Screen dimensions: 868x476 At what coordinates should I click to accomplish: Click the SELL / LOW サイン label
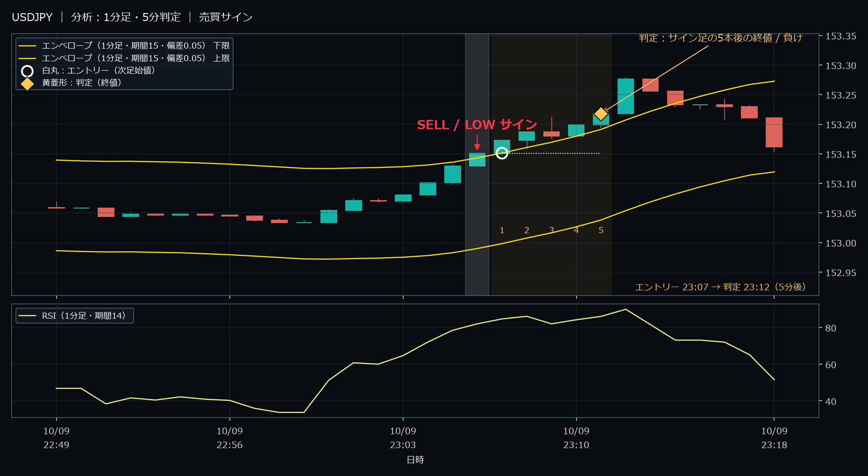coord(477,125)
